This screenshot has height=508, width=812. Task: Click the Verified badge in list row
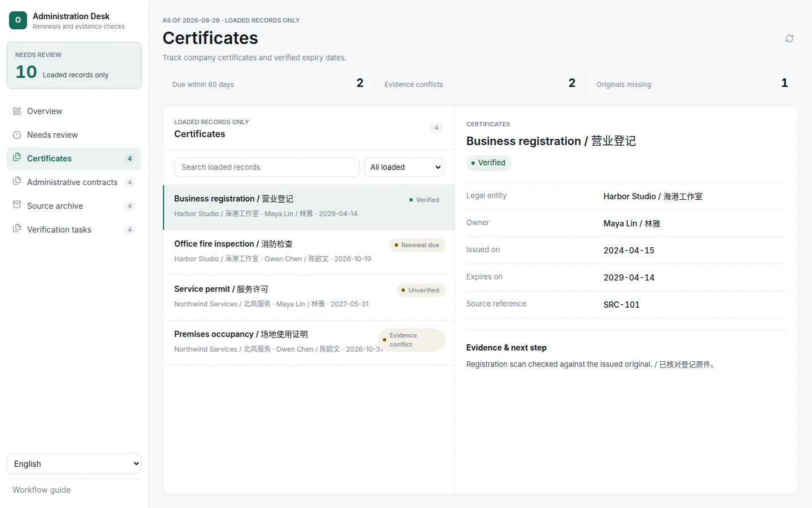pos(425,200)
